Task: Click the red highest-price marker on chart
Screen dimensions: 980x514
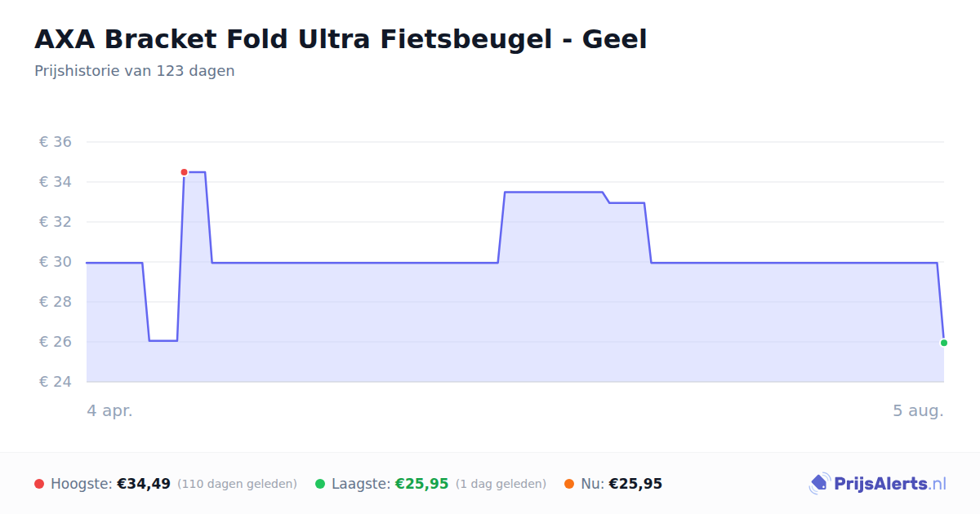Action: (x=184, y=172)
